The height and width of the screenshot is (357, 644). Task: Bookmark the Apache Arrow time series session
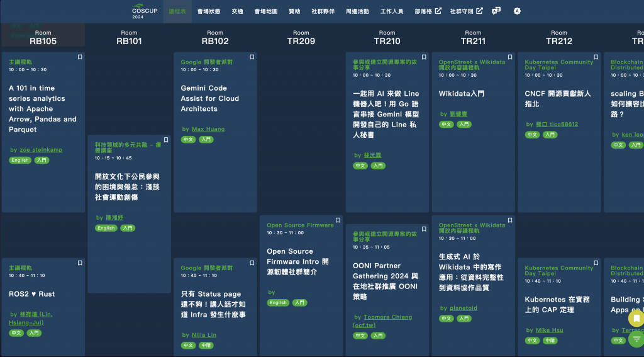[x=80, y=57]
